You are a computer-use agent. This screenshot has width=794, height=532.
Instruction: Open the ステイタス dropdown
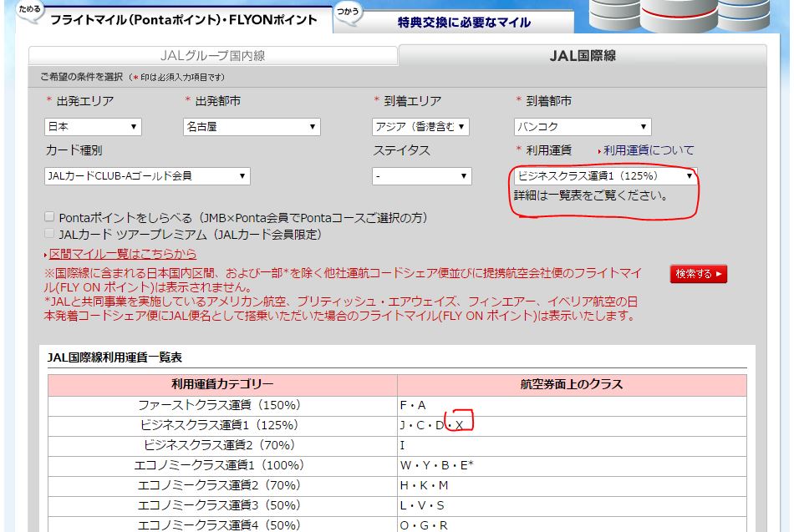(x=422, y=175)
